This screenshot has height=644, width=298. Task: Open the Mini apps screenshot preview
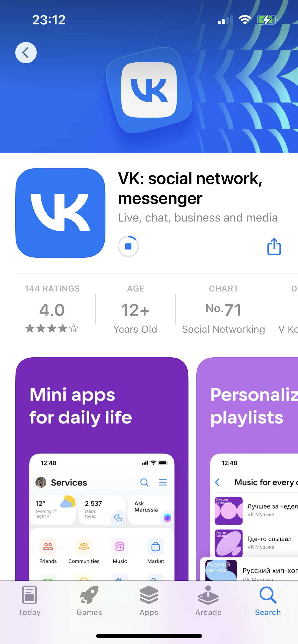pos(102,469)
